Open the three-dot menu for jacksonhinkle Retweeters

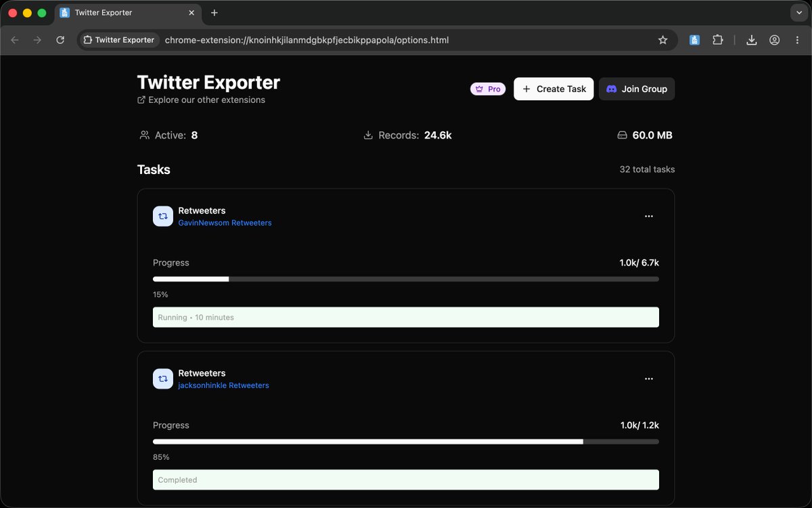(x=649, y=379)
